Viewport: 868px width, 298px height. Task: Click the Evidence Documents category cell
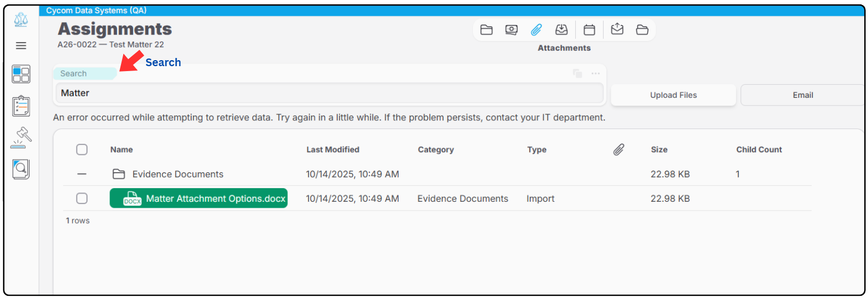pyautogui.click(x=462, y=198)
